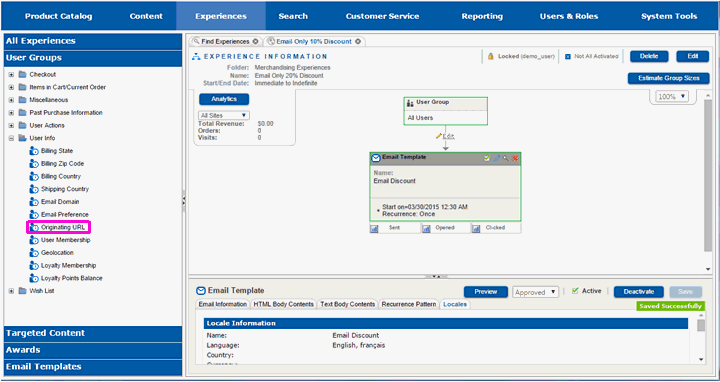Image resolution: width=720 pixels, height=382 pixels.
Task: Click the envelope icon in Email Template node header
Action: (x=376, y=158)
